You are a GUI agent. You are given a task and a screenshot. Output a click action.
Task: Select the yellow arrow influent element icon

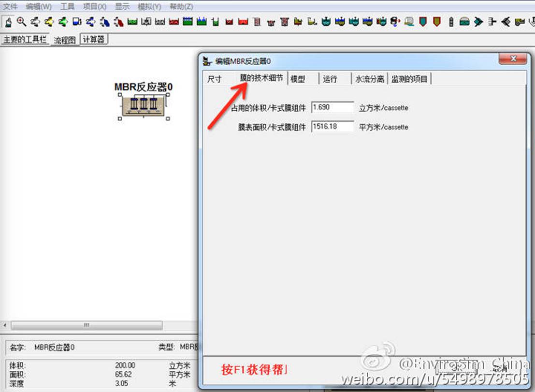click(x=49, y=22)
